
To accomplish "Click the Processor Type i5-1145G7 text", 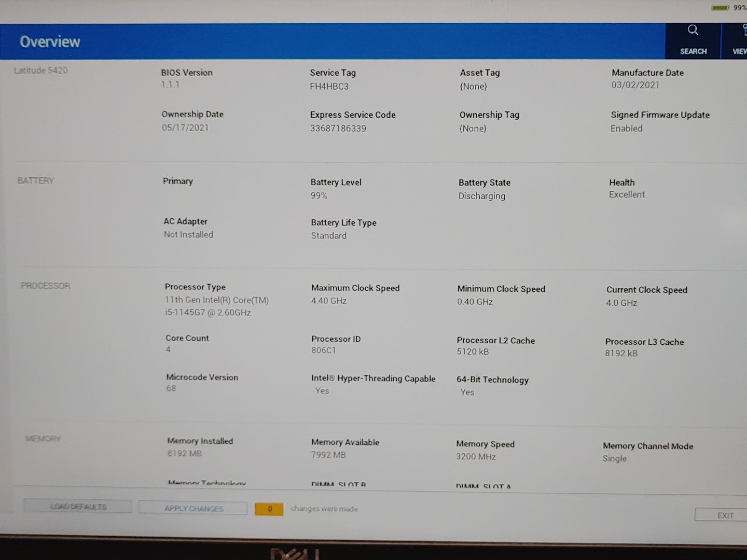I will click(208, 312).
